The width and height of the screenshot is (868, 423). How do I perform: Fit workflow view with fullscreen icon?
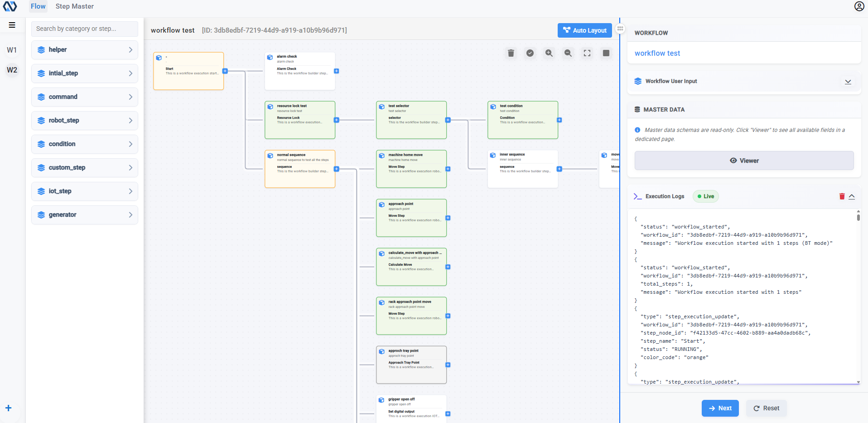[x=587, y=53]
